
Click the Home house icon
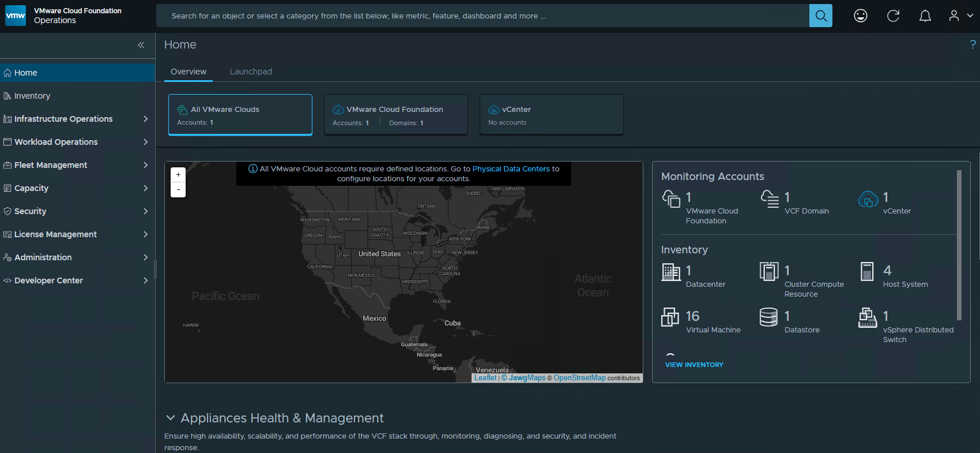[7, 73]
